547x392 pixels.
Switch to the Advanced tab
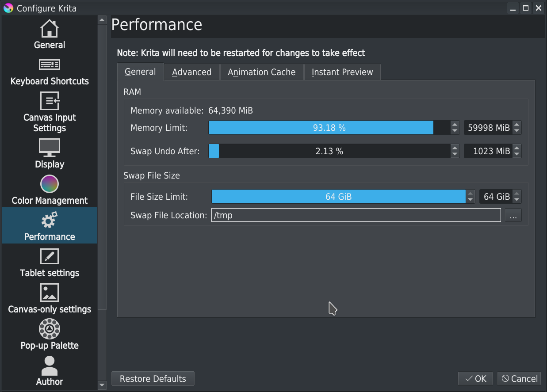tap(191, 72)
